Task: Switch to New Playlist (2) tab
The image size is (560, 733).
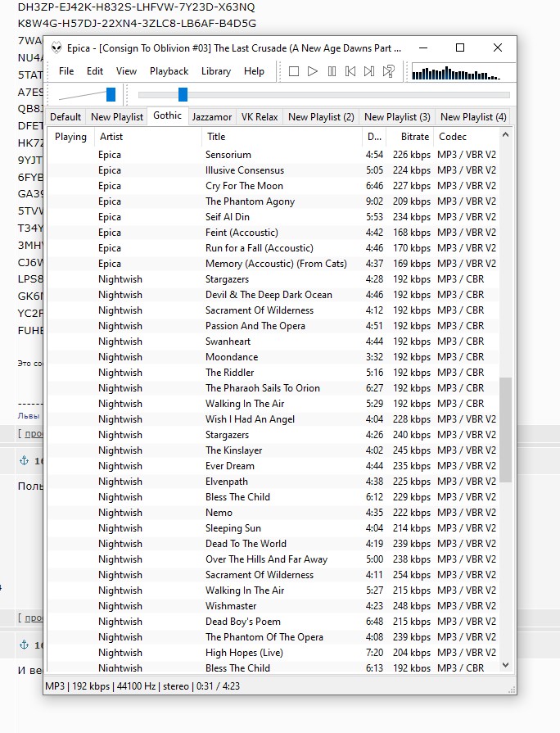Action: coord(321,117)
